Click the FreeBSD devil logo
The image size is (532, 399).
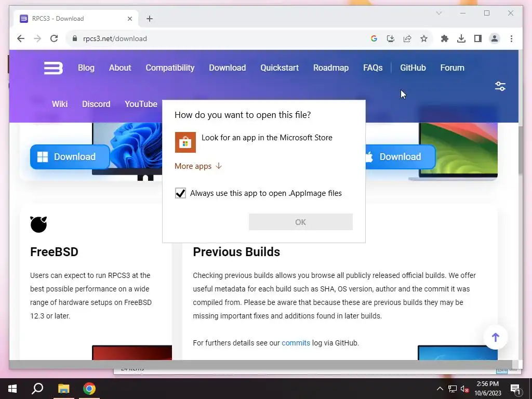pyautogui.click(x=38, y=224)
